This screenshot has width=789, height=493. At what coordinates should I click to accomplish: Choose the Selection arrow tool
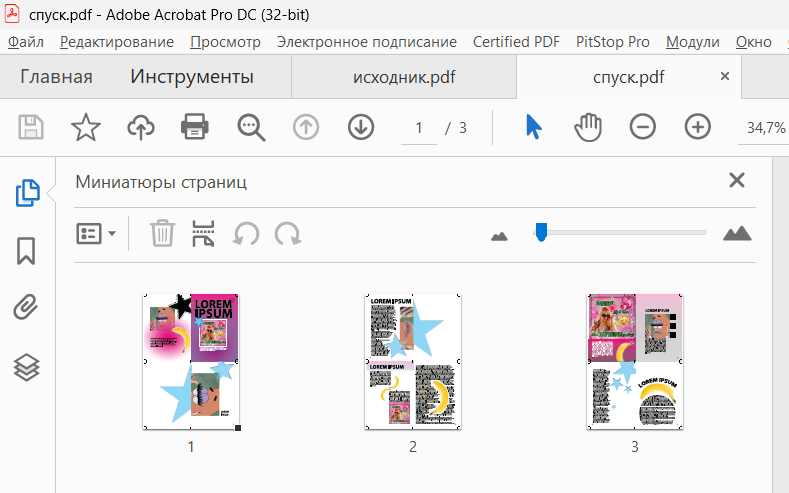(x=533, y=127)
